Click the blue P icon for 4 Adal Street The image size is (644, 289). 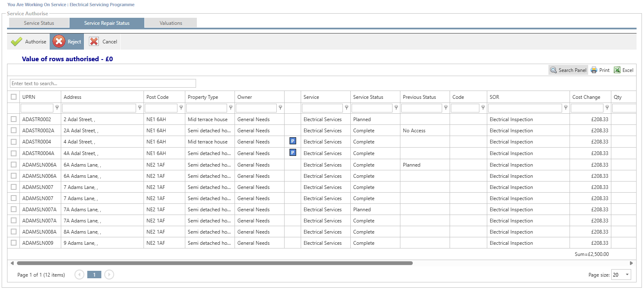click(x=293, y=141)
